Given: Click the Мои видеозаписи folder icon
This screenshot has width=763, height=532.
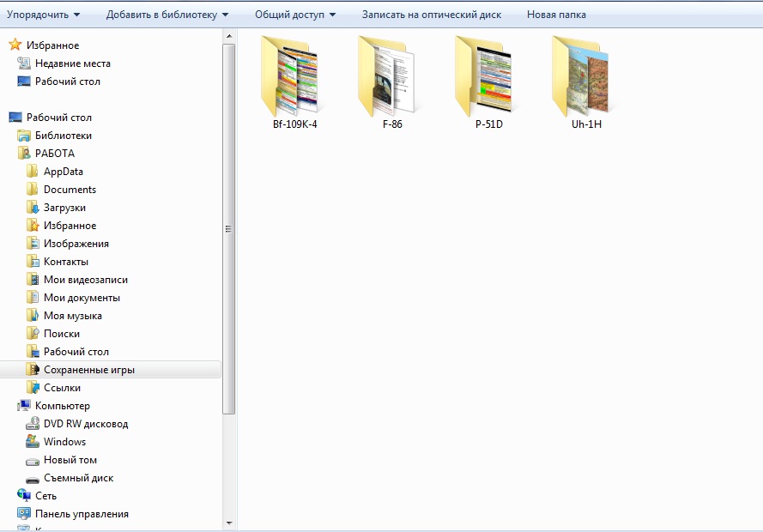Looking at the screenshot, I should click(32, 279).
